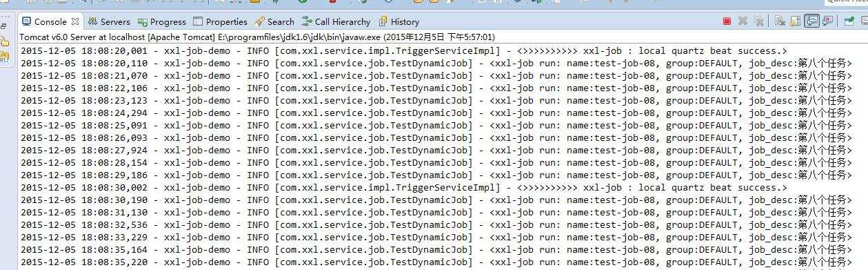Toggle show console on standard output

click(x=812, y=21)
